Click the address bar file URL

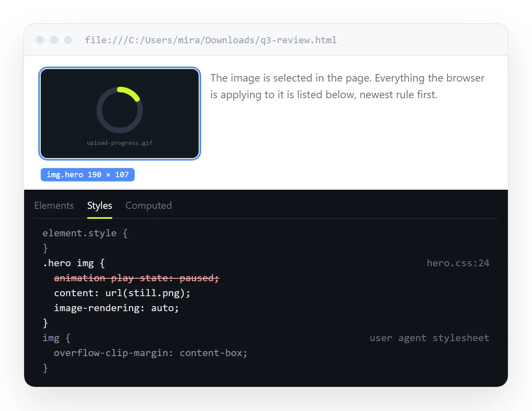(211, 40)
